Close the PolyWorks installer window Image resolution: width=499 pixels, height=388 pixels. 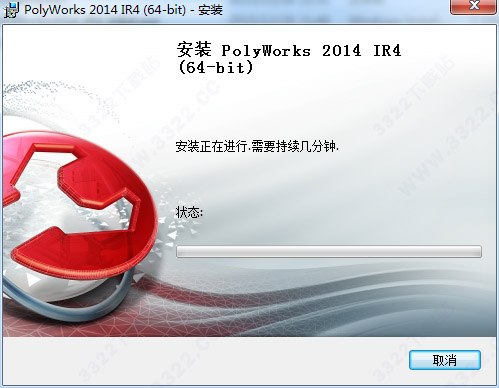tap(473, 6)
